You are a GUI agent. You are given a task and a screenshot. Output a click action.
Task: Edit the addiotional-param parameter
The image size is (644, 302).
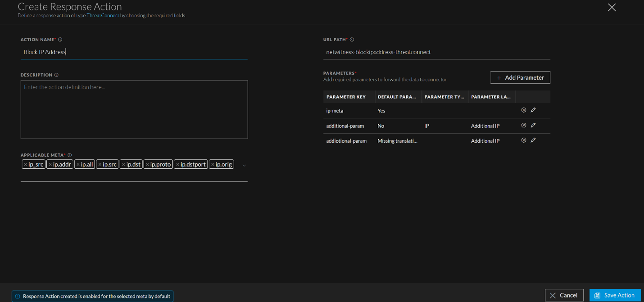pos(533,140)
